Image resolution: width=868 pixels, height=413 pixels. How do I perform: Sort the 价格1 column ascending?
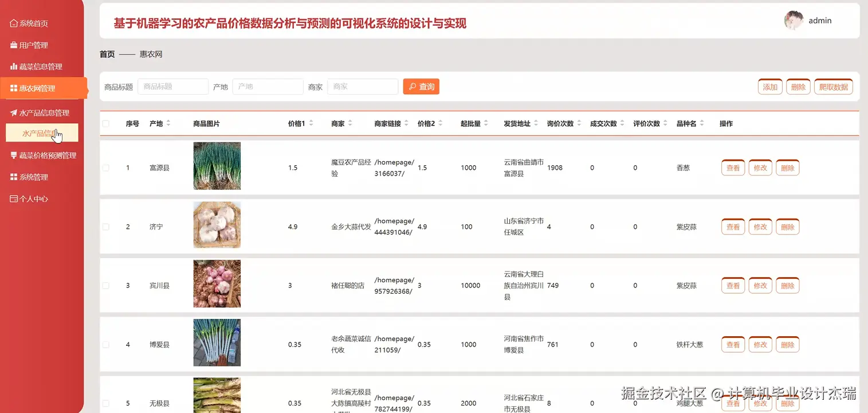pos(310,120)
